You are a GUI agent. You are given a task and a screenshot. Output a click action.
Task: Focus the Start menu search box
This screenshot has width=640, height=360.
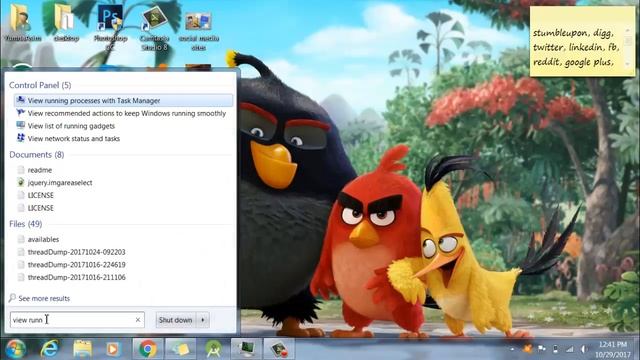(x=77, y=320)
